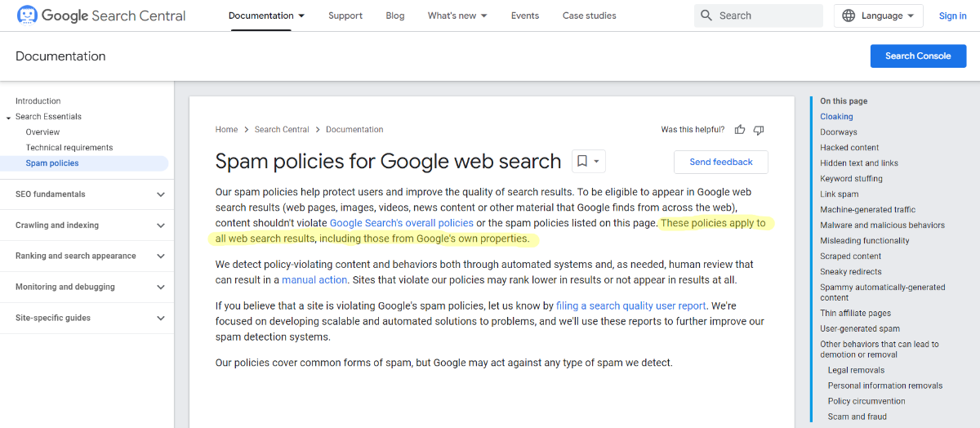Image resolution: width=980 pixels, height=428 pixels.
Task: Open the Documentation dropdown menu
Action: [266, 16]
